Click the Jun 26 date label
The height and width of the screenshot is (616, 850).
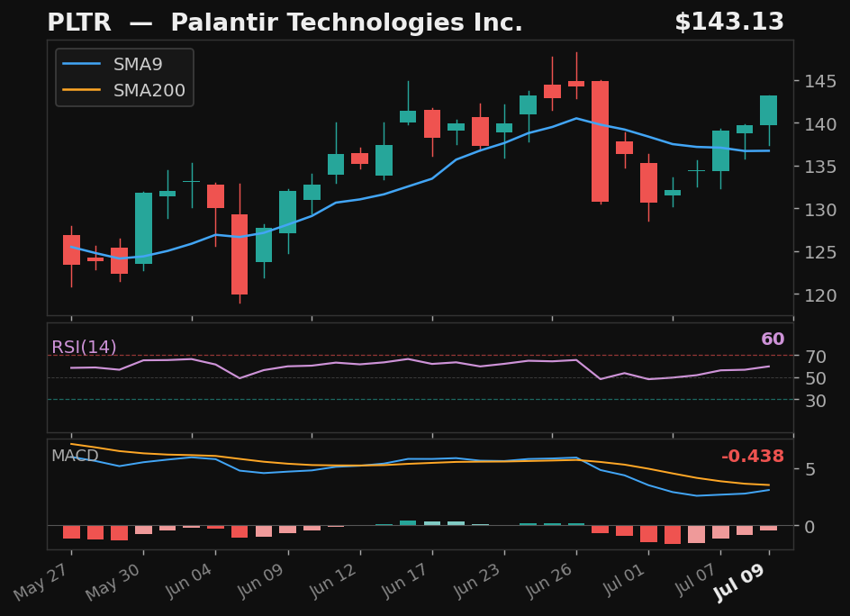click(x=551, y=580)
